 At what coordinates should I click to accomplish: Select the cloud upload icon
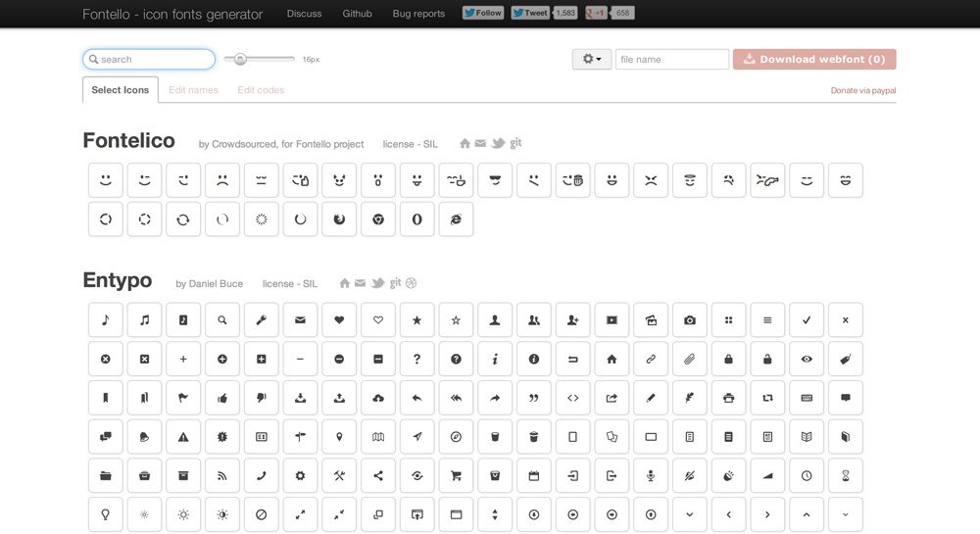pyautogui.click(x=378, y=398)
